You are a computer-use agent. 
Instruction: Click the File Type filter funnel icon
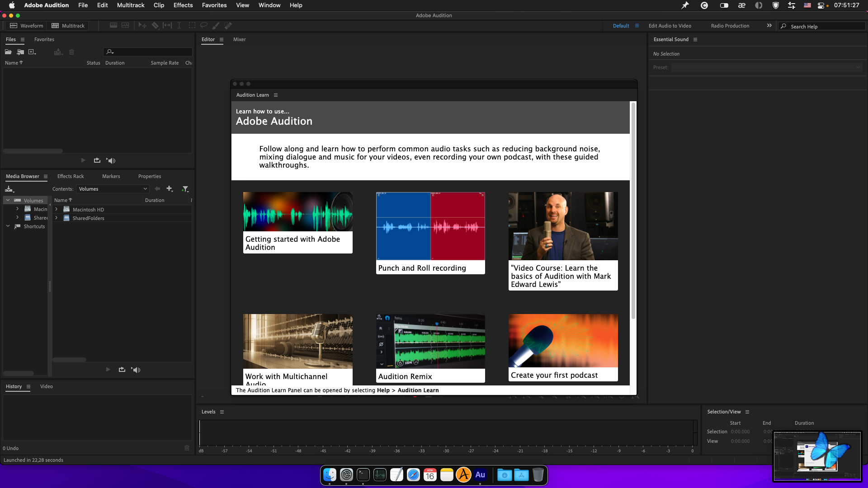click(x=185, y=189)
